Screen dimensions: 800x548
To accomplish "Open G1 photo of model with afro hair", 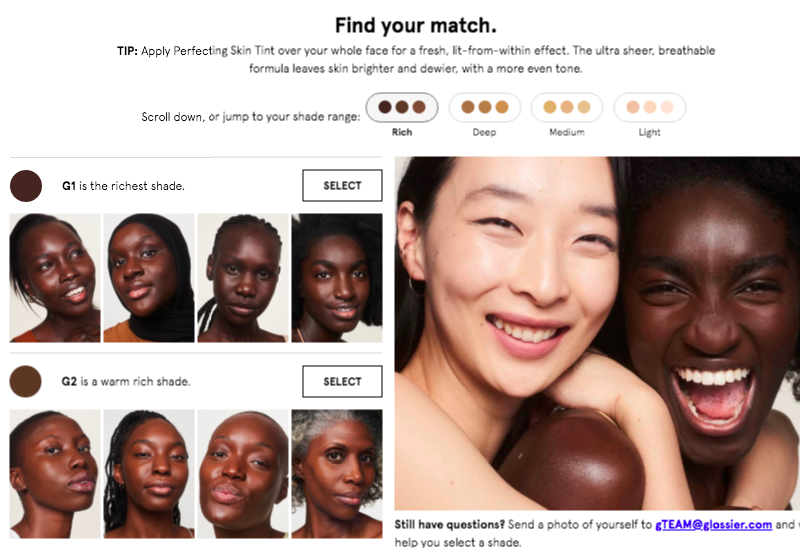I will coord(337,278).
